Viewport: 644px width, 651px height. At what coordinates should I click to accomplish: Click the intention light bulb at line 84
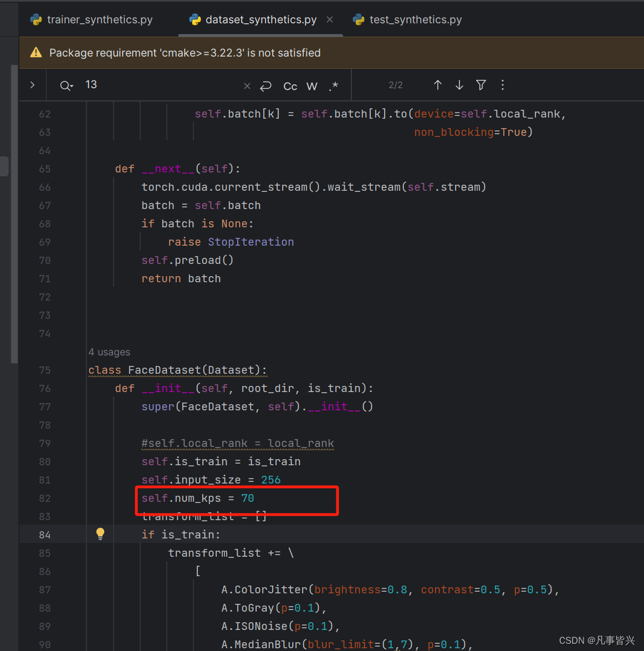100,533
